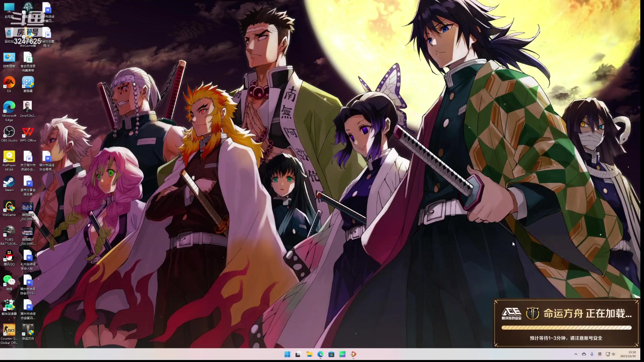Screen dimensions: 644x362
Task: Open the volume control in the tray
Action: click(x=613, y=354)
